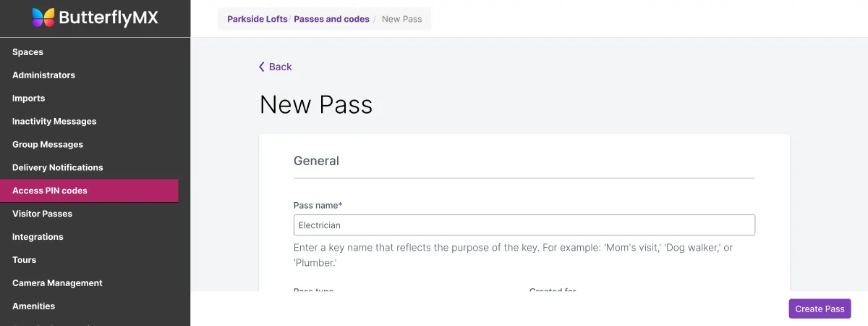Screen dimensions: 868x326
Task: Open the Delivery Notifications page
Action: [x=58, y=167]
